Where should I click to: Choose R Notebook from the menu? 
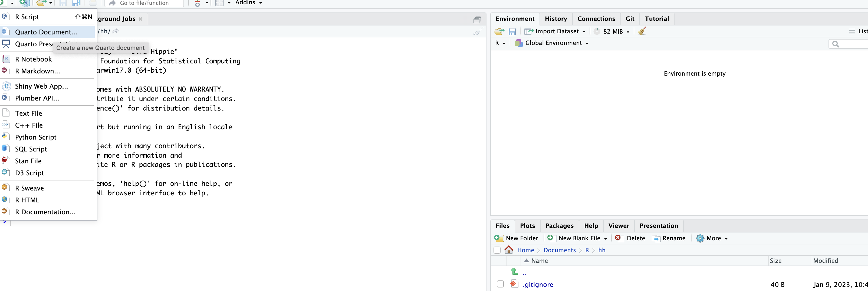[x=48, y=59]
